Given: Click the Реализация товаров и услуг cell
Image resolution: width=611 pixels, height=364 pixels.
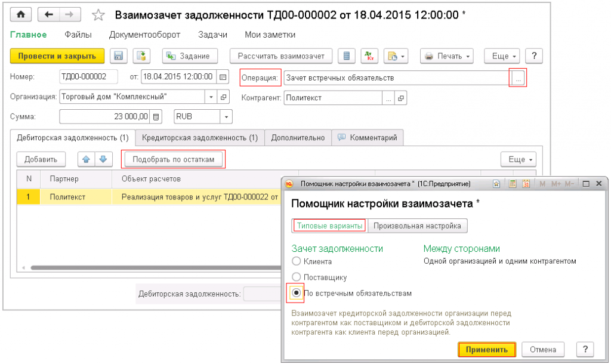Looking at the screenshot, I should pos(197,197).
